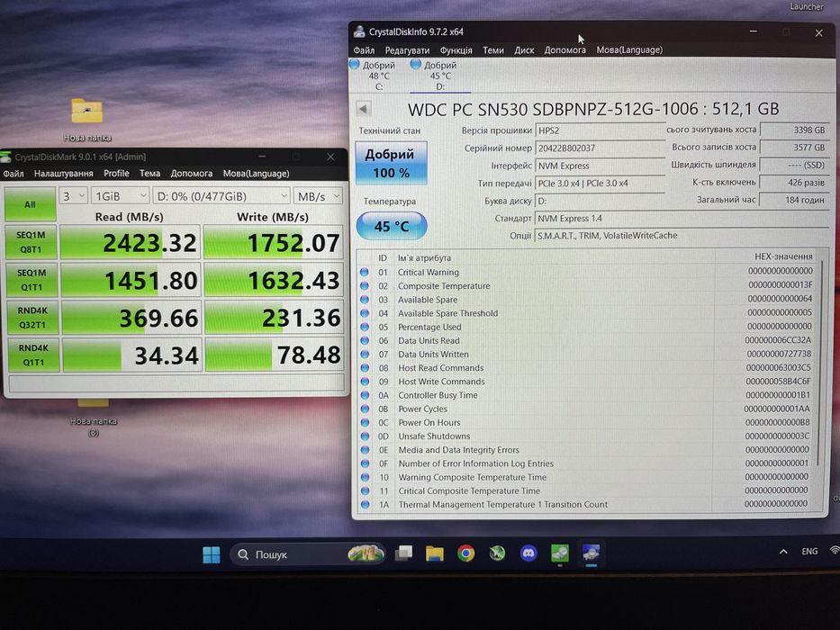Screen dimensions: 840x630
Task: Select disk D: status icon showing 45 °C
Action: pos(415,64)
